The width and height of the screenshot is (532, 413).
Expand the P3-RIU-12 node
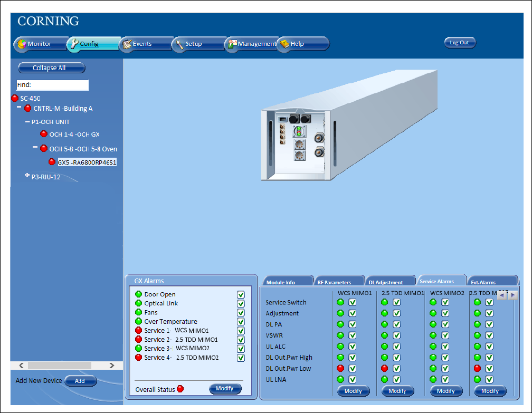click(27, 175)
